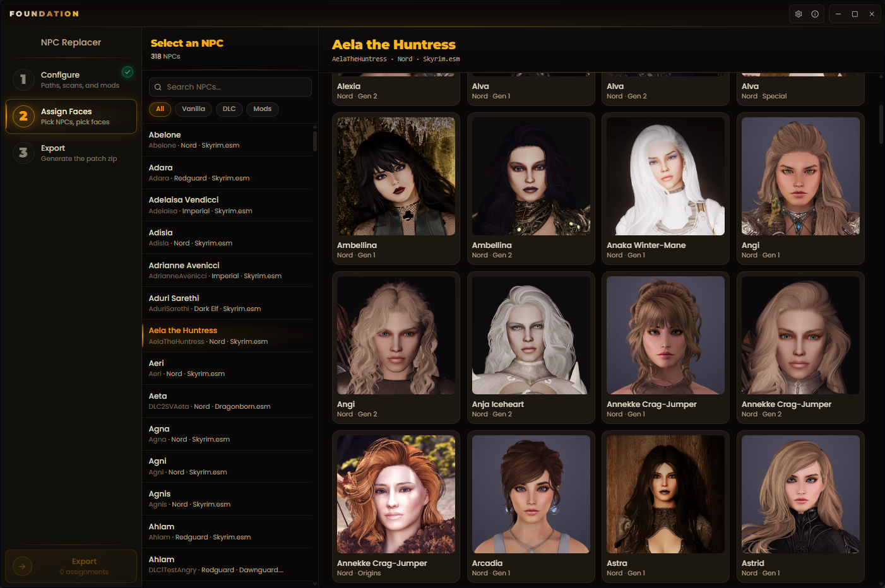This screenshot has width=885, height=588.
Task: Open the Export step in the sidebar
Action: coord(71,153)
